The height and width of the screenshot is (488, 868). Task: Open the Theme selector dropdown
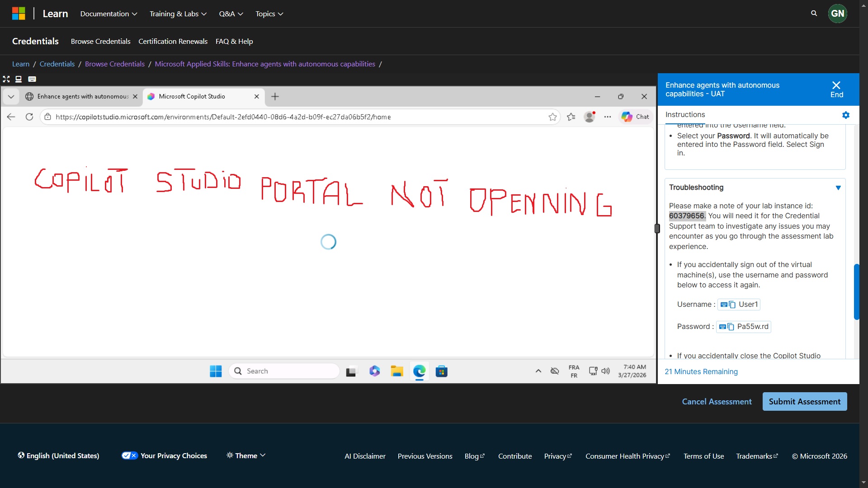click(x=246, y=455)
